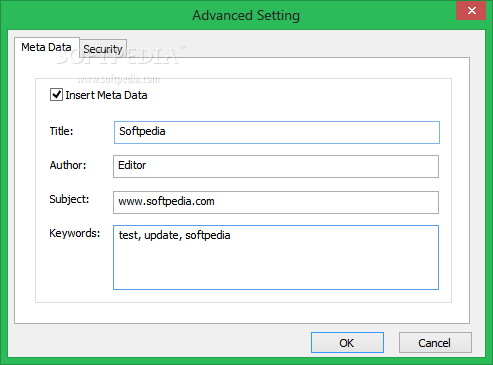The height and width of the screenshot is (365, 493).
Task: Click the 'Title:' label
Action: tap(61, 131)
